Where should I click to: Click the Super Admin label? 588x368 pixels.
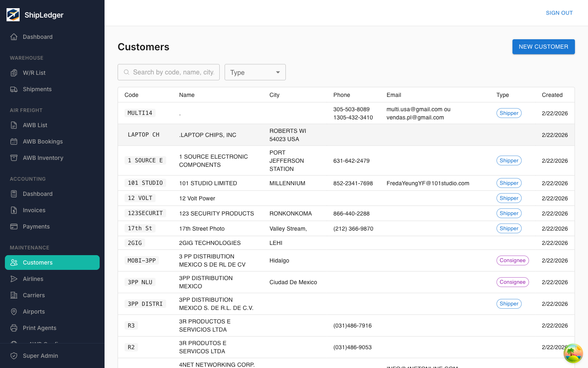(40, 356)
